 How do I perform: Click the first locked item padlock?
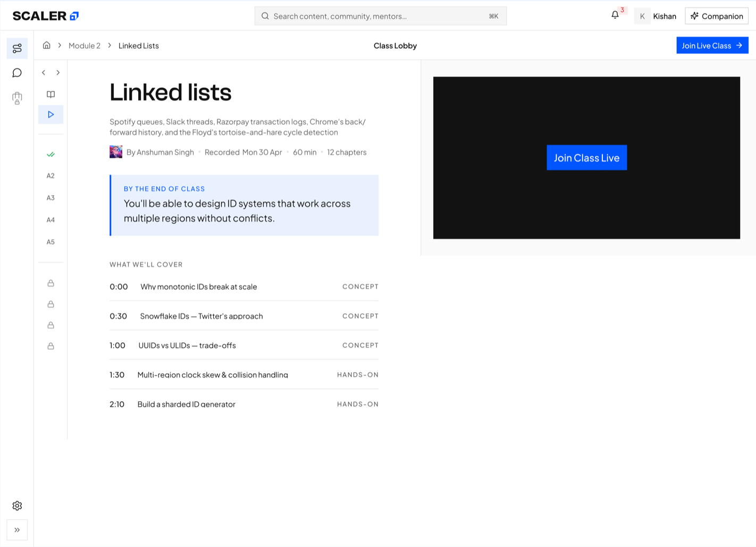(51, 283)
